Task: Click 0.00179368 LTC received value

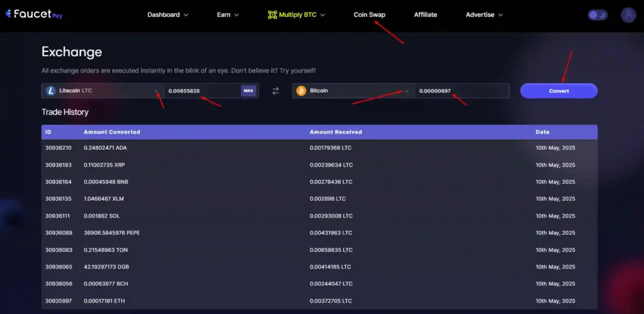Action: (331, 148)
